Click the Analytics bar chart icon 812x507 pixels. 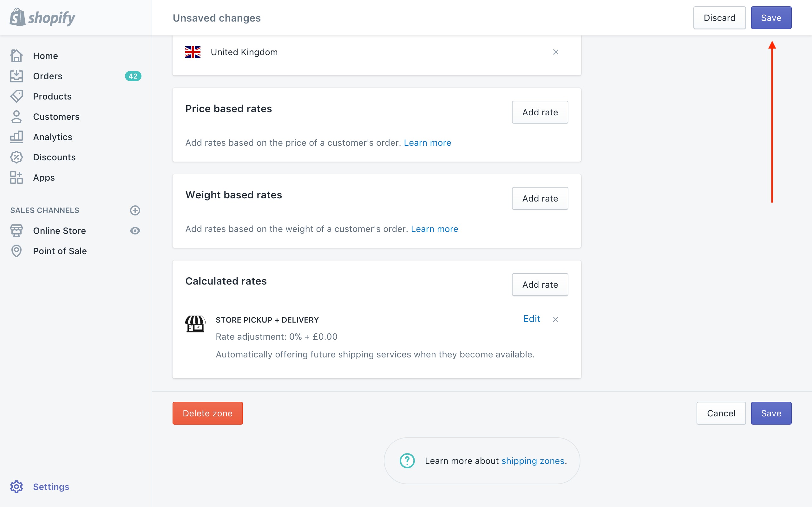coord(16,137)
